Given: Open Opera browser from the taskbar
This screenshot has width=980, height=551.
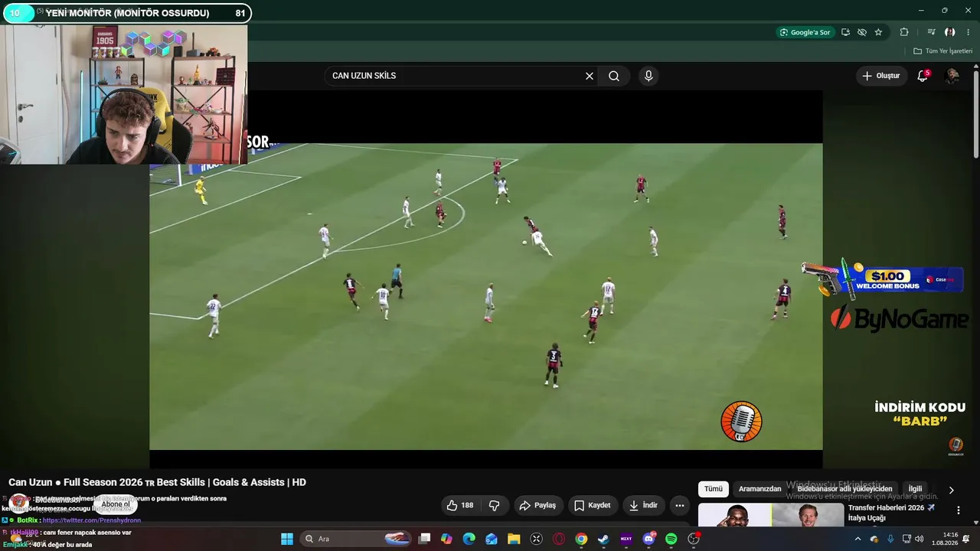Looking at the screenshot, I should pos(559,539).
